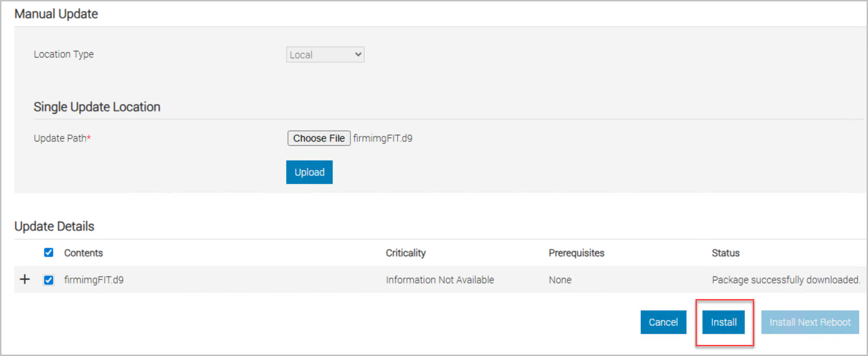Click the Install button
The width and height of the screenshot is (868, 356).
point(723,322)
